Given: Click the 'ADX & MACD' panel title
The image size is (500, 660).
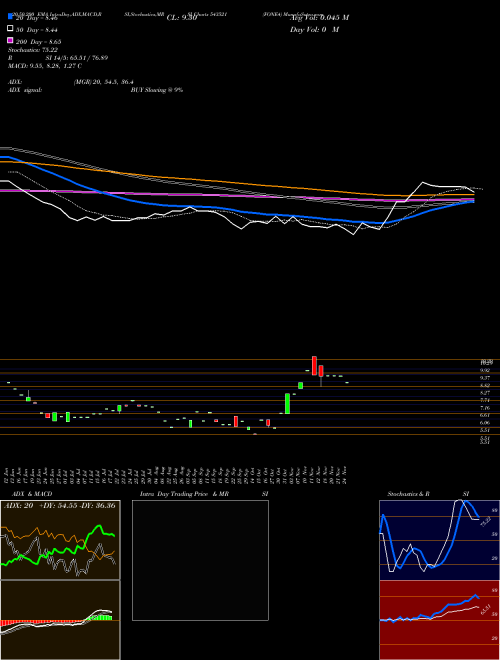Looking at the screenshot, I should 32,494.
